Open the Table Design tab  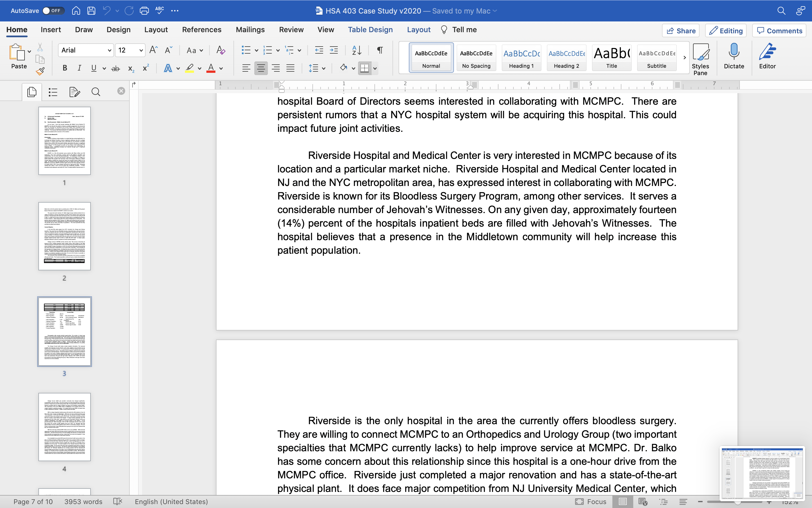coord(370,30)
